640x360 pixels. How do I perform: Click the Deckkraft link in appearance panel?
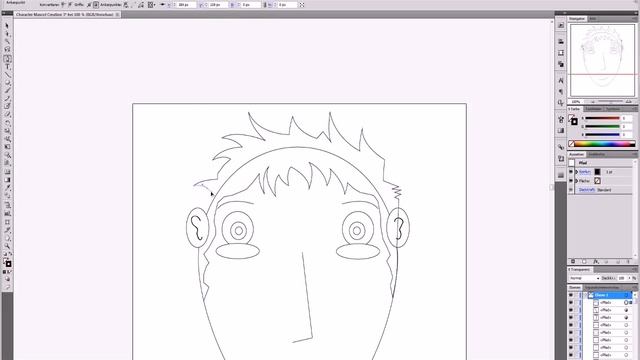pos(587,190)
